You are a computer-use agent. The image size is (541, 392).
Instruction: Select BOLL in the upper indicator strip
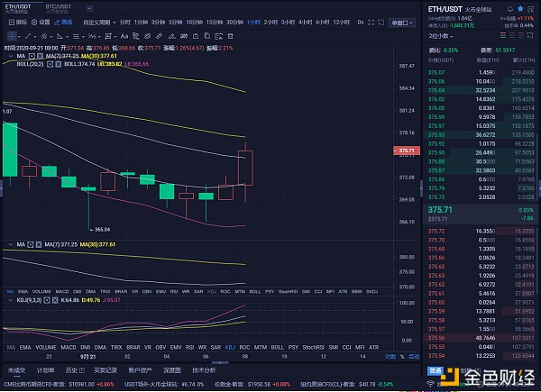pos(255,292)
